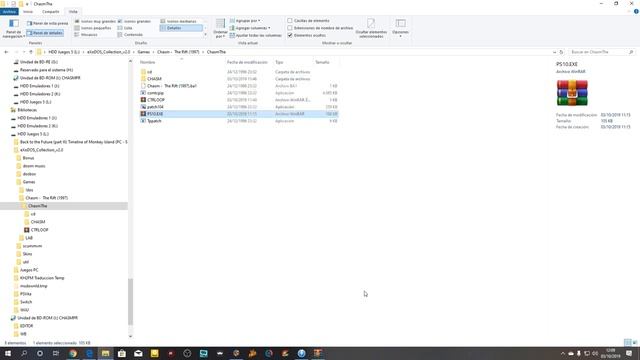Open Microsoft Store from taskbar
Image resolution: width=640 pixels, height=360 pixels.
coord(122,353)
